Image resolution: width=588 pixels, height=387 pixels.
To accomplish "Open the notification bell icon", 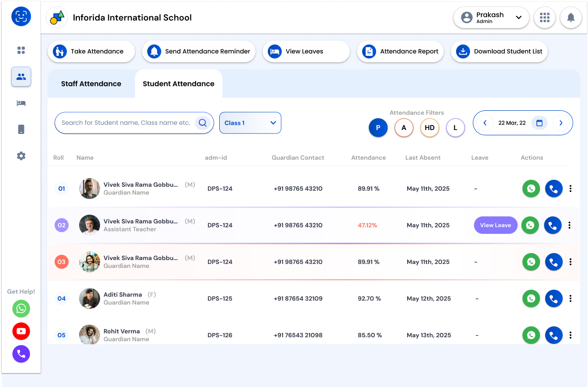I will click(571, 18).
